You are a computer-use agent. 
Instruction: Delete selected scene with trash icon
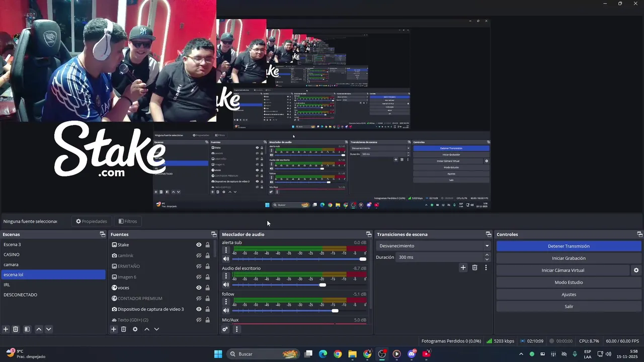click(x=16, y=329)
